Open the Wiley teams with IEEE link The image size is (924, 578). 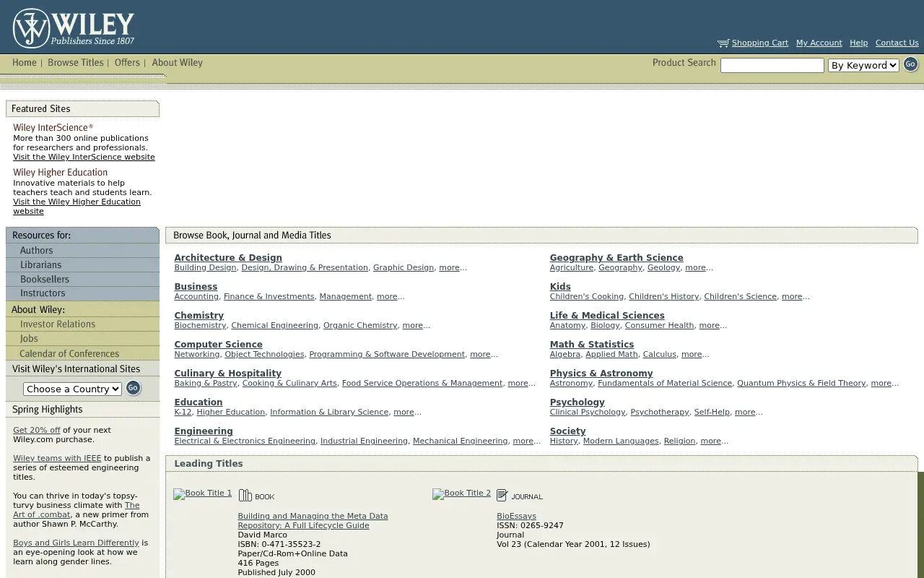(57, 459)
